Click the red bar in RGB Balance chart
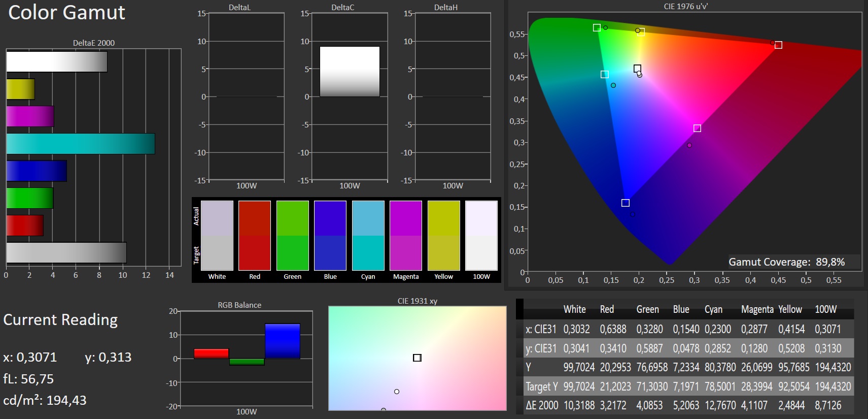868x419 pixels. pos(212,353)
